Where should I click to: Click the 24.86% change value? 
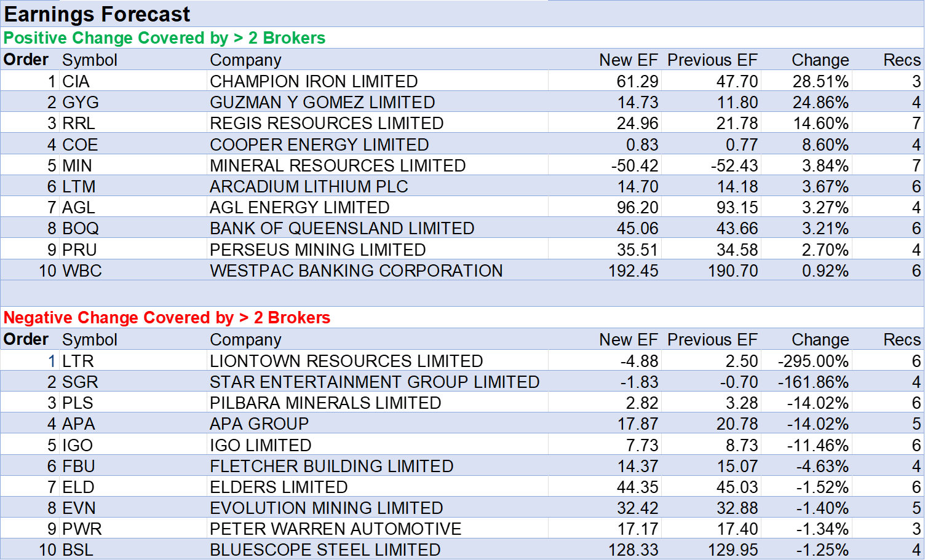[x=820, y=103]
